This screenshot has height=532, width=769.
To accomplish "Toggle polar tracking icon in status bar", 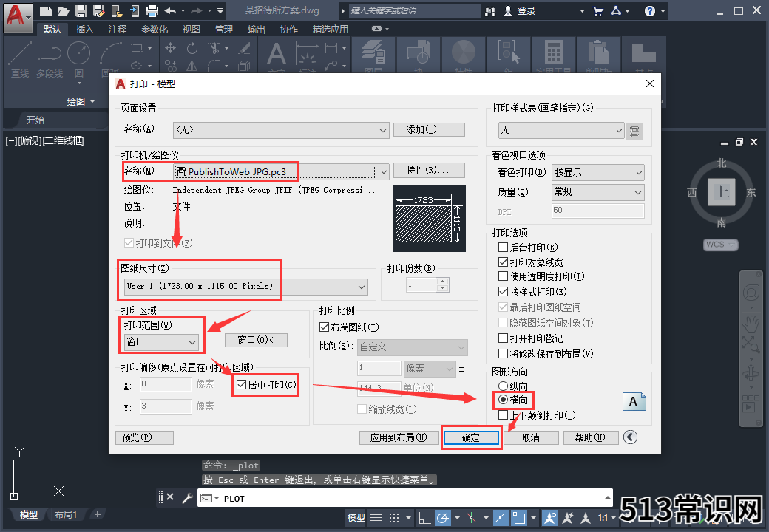I will point(443,518).
